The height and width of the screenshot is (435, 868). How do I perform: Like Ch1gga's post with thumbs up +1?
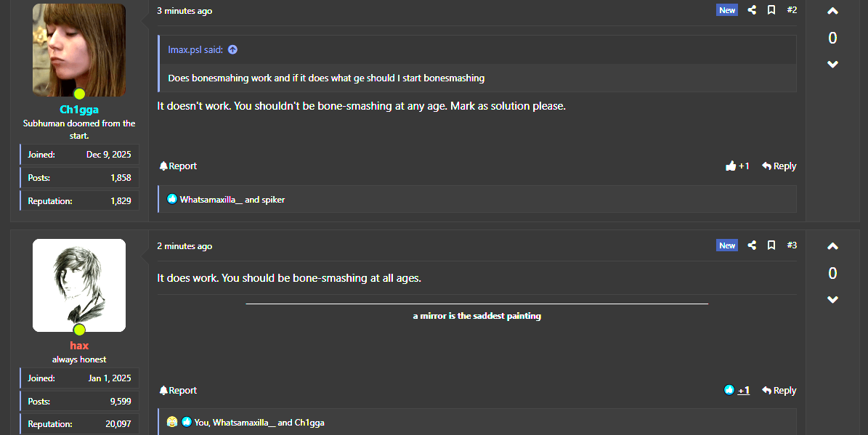(737, 166)
